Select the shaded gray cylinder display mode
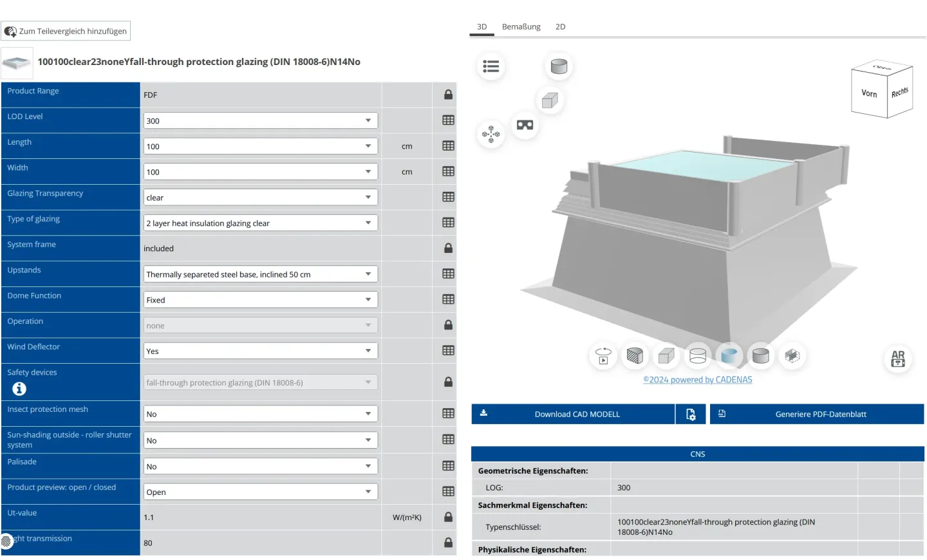This screenshot has width=927, height=560. [761, 356]
